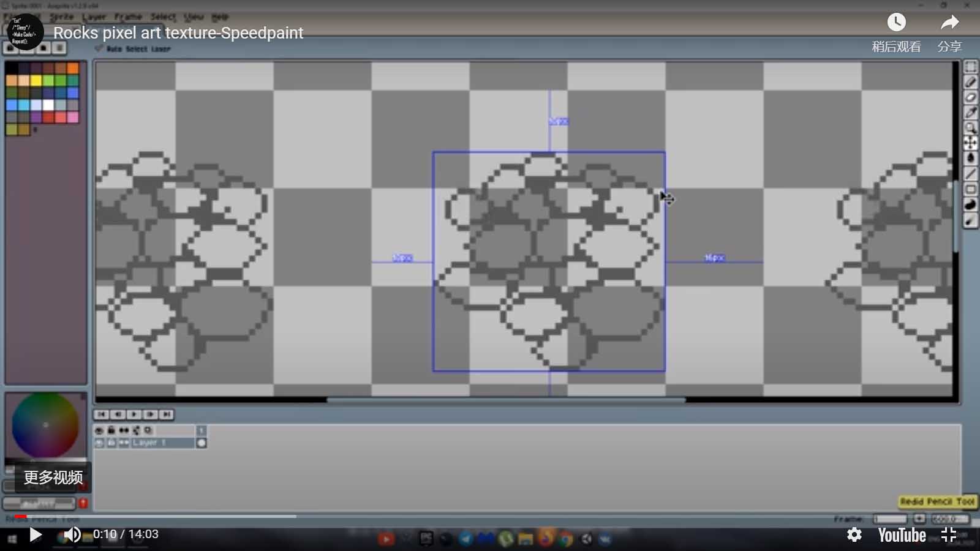Toggle all layers visibility in timeline header

(99, 430)
